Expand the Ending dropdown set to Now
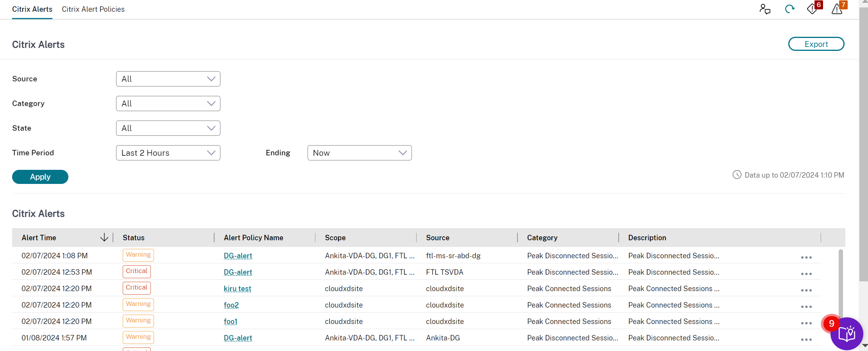This screenshot has width=868, height=351. 359,153
